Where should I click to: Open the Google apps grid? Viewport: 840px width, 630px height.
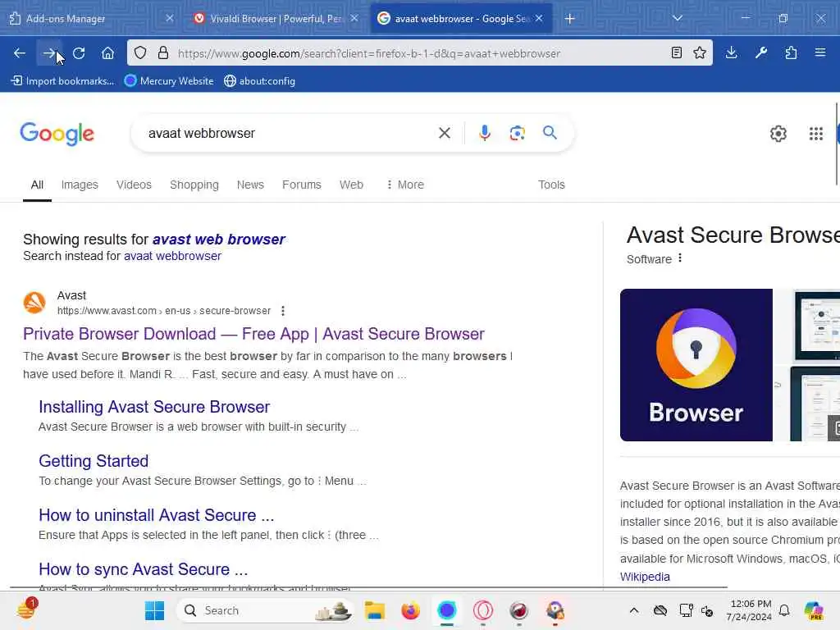point(816,134)
